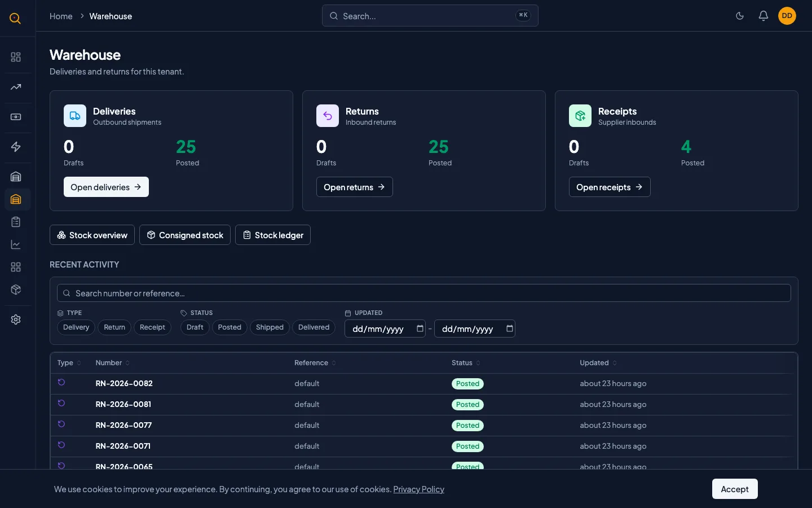Click the Posted badge in row RN-2026-0081
This screenshot has width=812, height=508.
pyautogui.click(x=467, y=405)
